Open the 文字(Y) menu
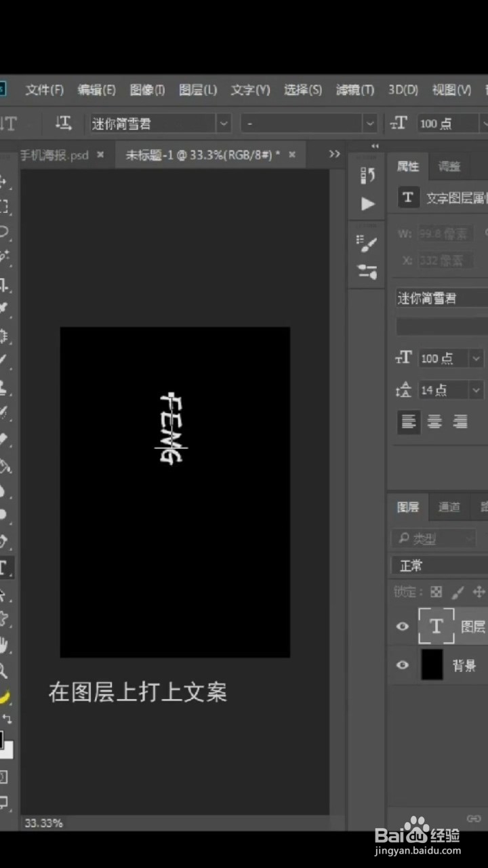Image resolution: width=488 pixels, height=868 pixels. (250, 90)
